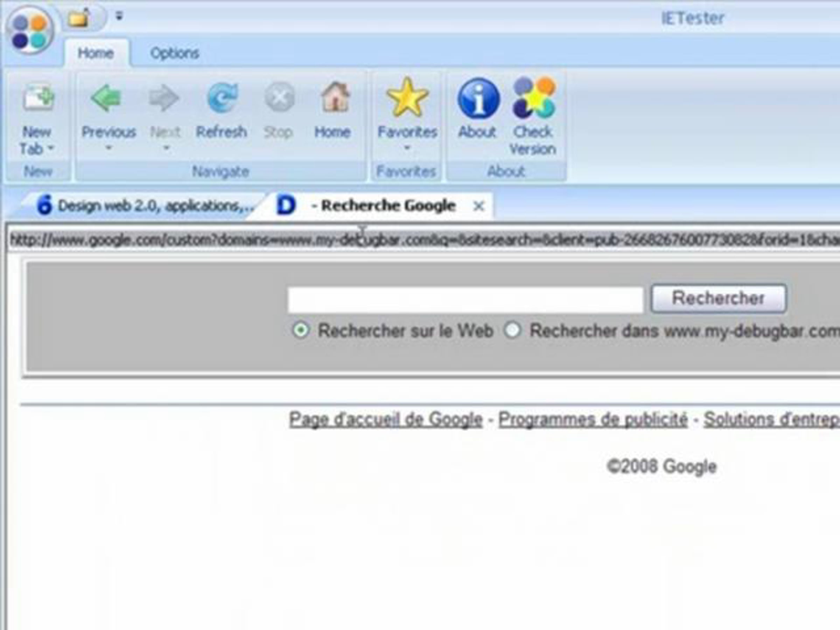The image size is (840, 630).
Task: Click the ©2008 Google copyright text
Action: click(661, 466)
